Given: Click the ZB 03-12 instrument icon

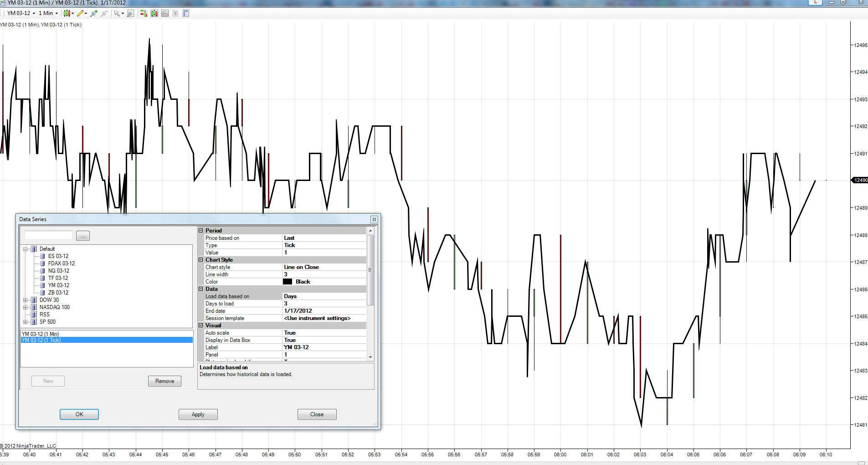Looking at the screenshot, I should [x=42, y=293].
